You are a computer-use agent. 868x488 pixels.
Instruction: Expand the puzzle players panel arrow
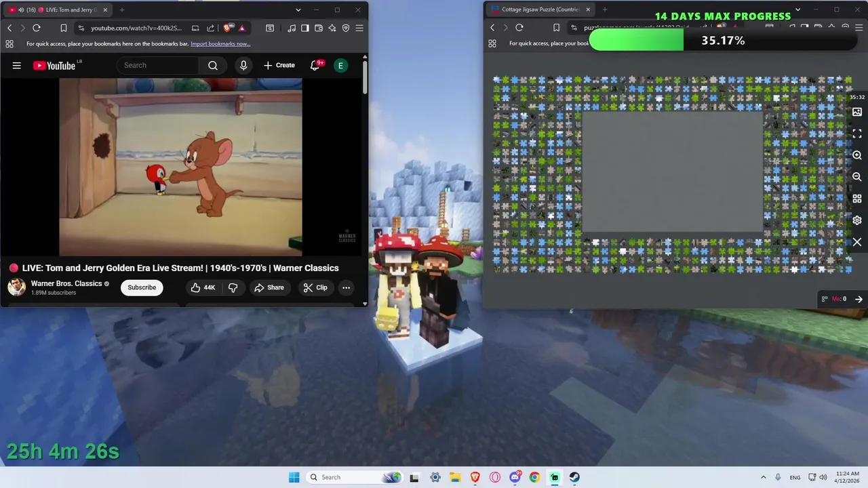point(859,299)
